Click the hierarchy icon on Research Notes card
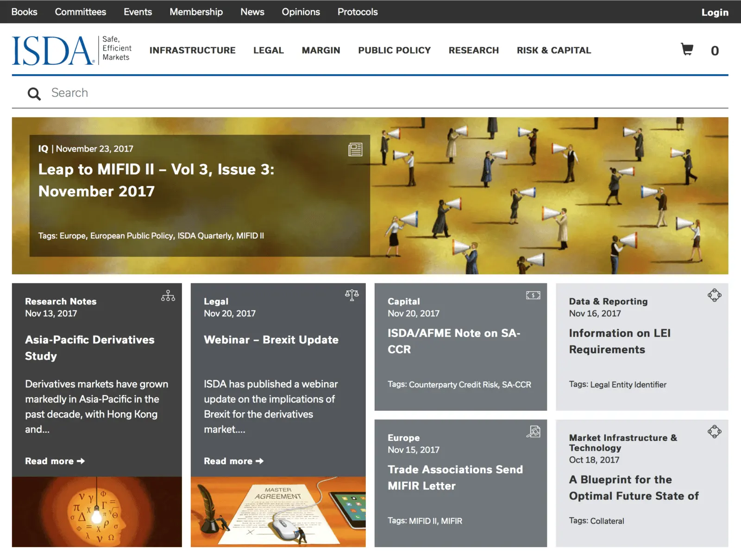The height and width of the screenshot is (560, 741). (x=168, y=296)
